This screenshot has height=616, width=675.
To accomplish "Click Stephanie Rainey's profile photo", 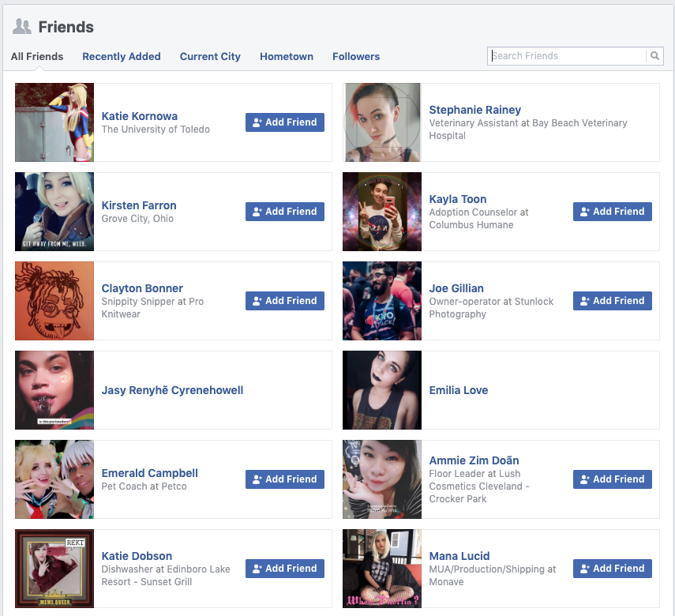I will 382,122.
